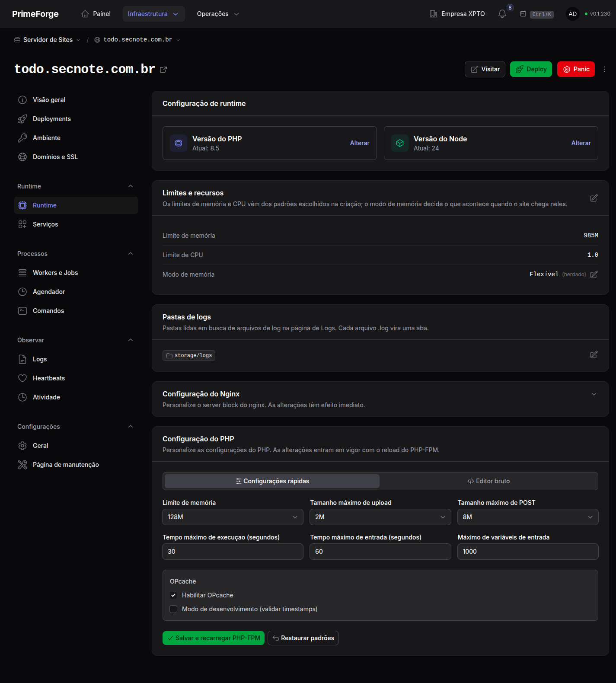Open Tamanho máximo de POST dropdown
Image resolution: width=616 pixels, height=683 pixels.
pyautogui.click(x=528, y=517)
